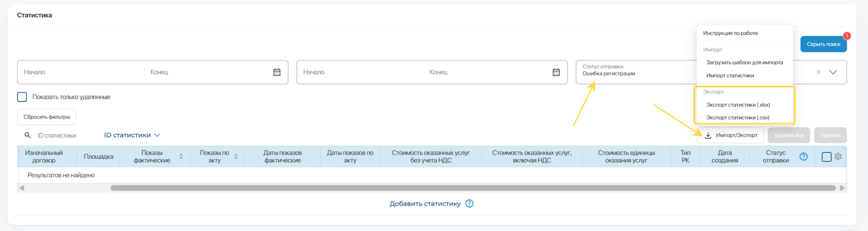The height and width of the screenshot is (231, 868).
Task: Choose Экспорт статистики (.xlsx) option
Action: [738, 105]
